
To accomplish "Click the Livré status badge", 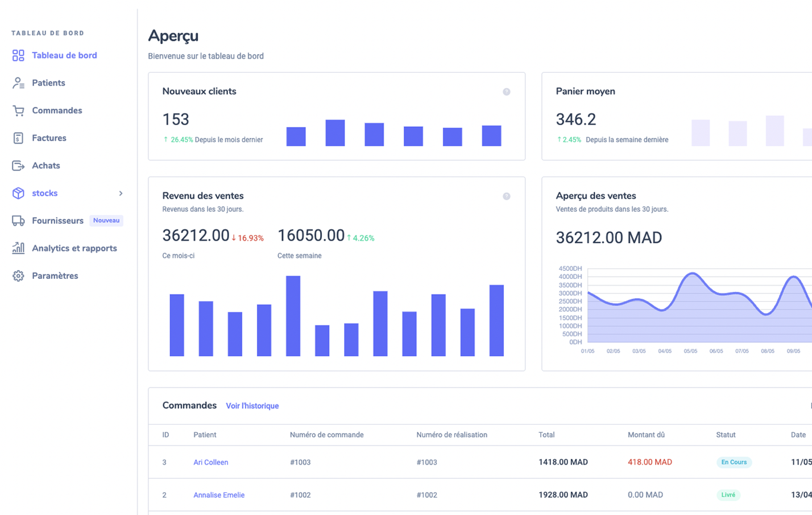I will coord(728,495).
